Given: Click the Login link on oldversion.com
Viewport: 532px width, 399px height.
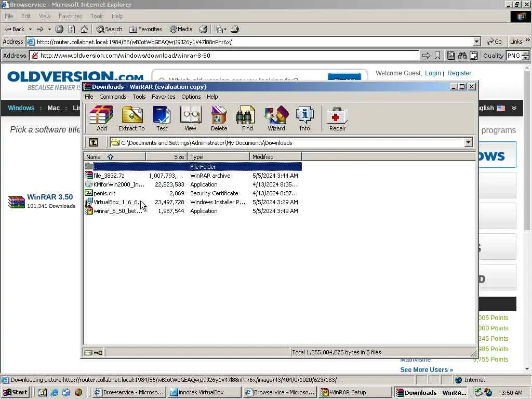Looking at the screenshot, I should (x=433, y=73).
